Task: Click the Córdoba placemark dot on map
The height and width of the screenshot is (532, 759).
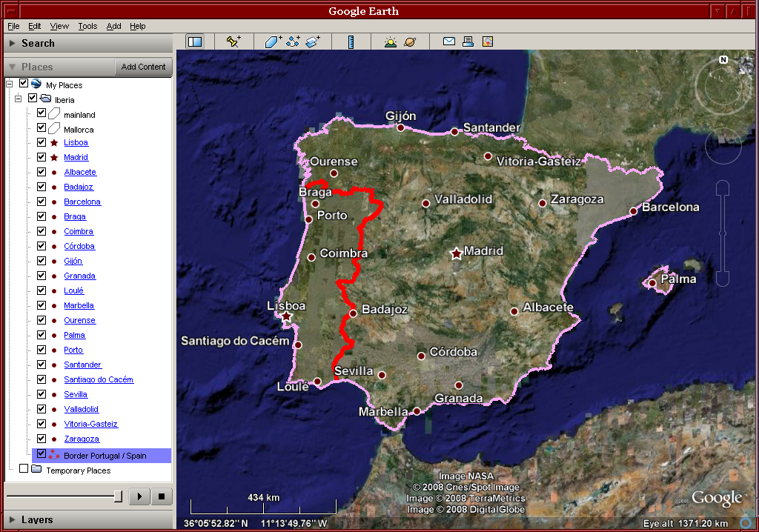Action: (x=421, y=356)
